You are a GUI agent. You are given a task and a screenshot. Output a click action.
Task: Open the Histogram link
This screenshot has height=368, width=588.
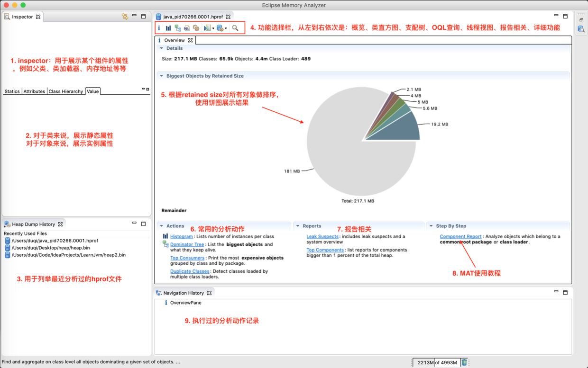tap(182, 236)
